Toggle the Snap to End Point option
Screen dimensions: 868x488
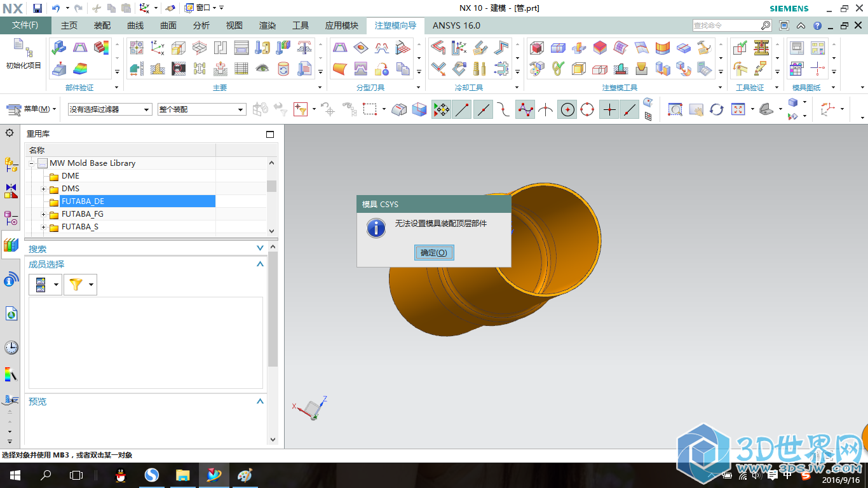coord(462,109)
